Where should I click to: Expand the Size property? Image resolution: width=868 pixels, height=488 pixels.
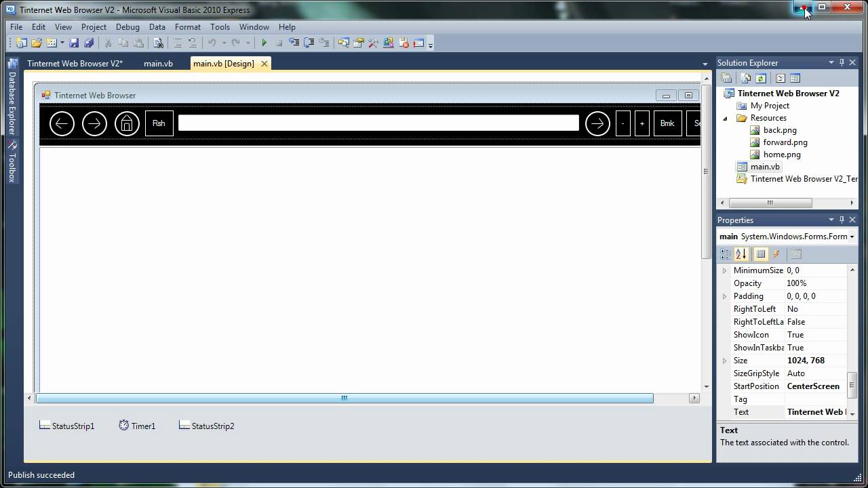coord(724,361)
